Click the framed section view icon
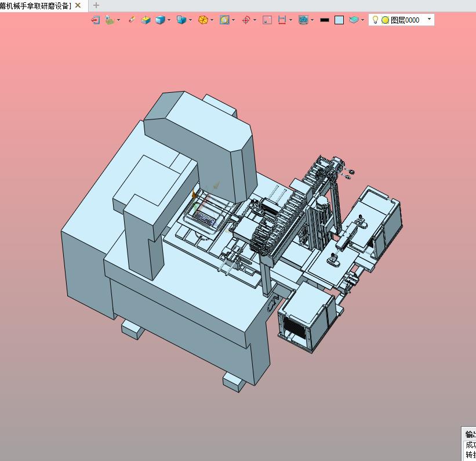Viewport: 476px width, 461px height. click(x=224, y=20)
